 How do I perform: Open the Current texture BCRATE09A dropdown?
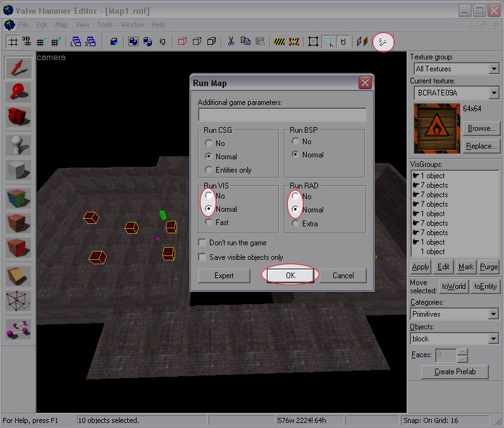(x=494, y=93)
